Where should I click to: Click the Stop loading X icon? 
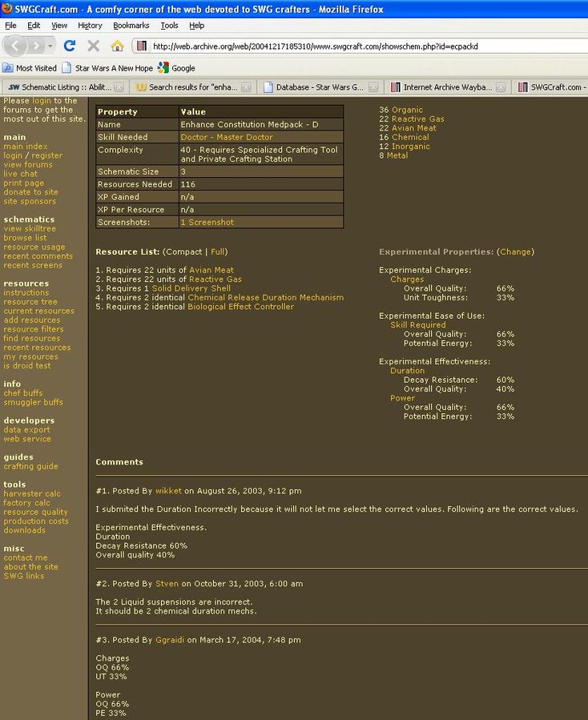[x=93, y=46]
